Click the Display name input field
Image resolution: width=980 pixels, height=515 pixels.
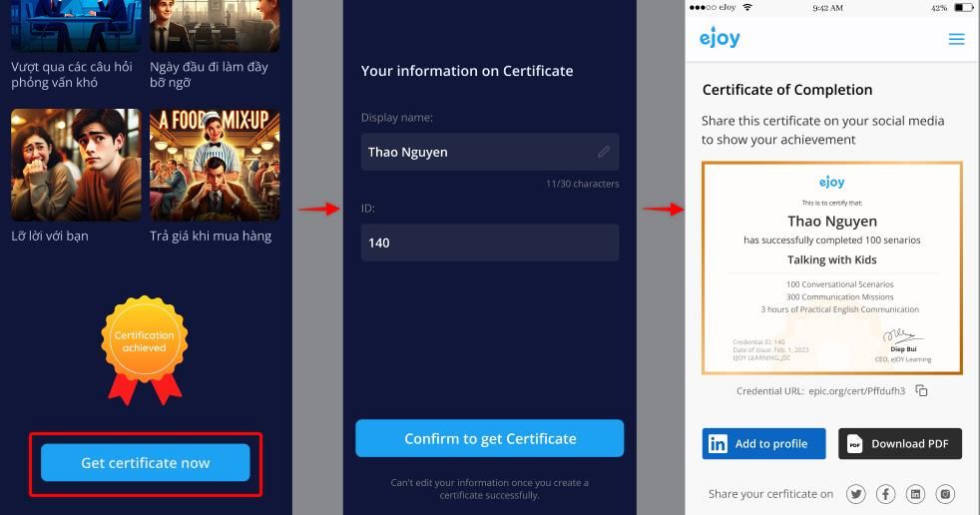479,152
